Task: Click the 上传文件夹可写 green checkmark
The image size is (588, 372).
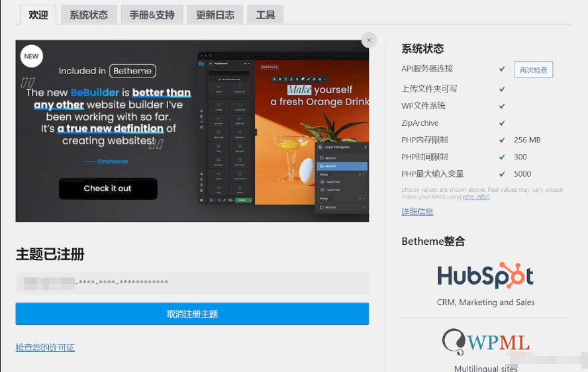Action: [502, 89]
